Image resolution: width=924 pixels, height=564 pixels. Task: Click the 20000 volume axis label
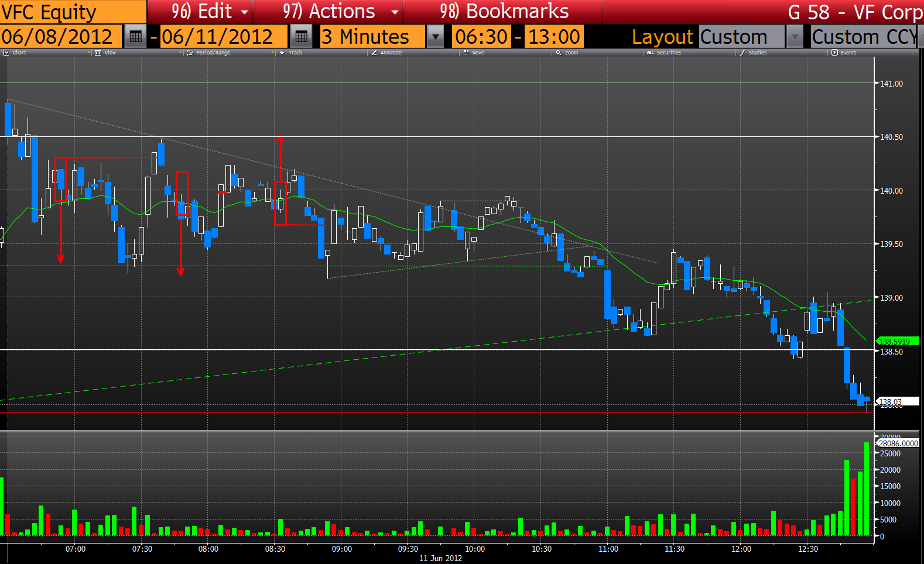(891, 470)
